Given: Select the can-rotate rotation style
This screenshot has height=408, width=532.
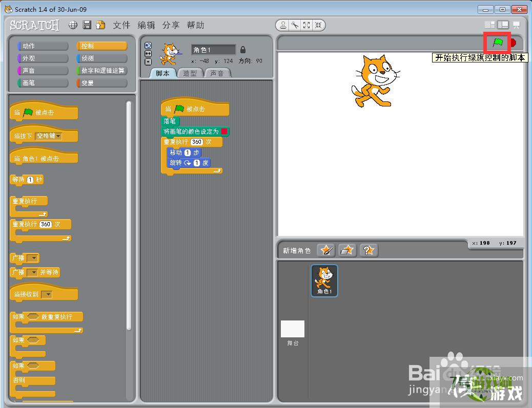Looking at the screenshot, I should click(148, 46).
